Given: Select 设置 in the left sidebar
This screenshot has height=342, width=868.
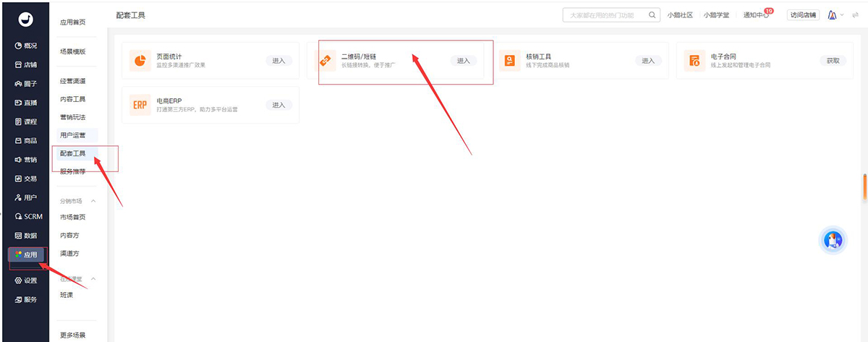Looking at the screenshot, I should 25,281.
